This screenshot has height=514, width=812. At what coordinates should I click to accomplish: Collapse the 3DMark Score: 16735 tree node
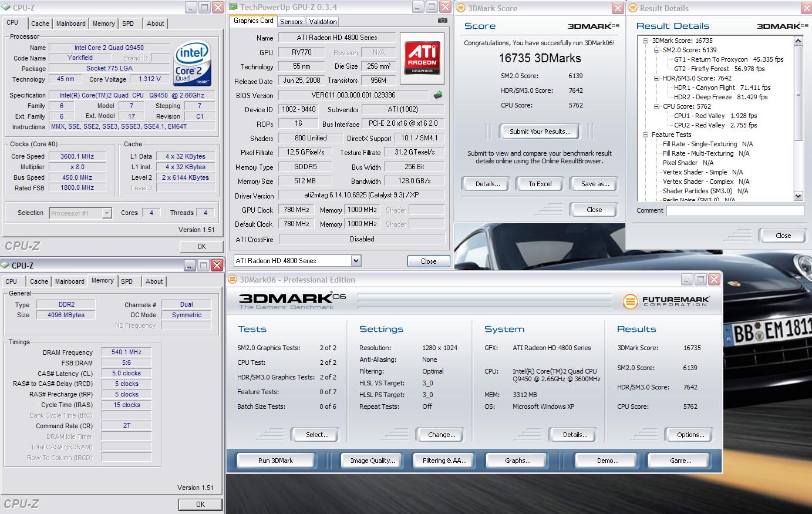pos(646,41)
